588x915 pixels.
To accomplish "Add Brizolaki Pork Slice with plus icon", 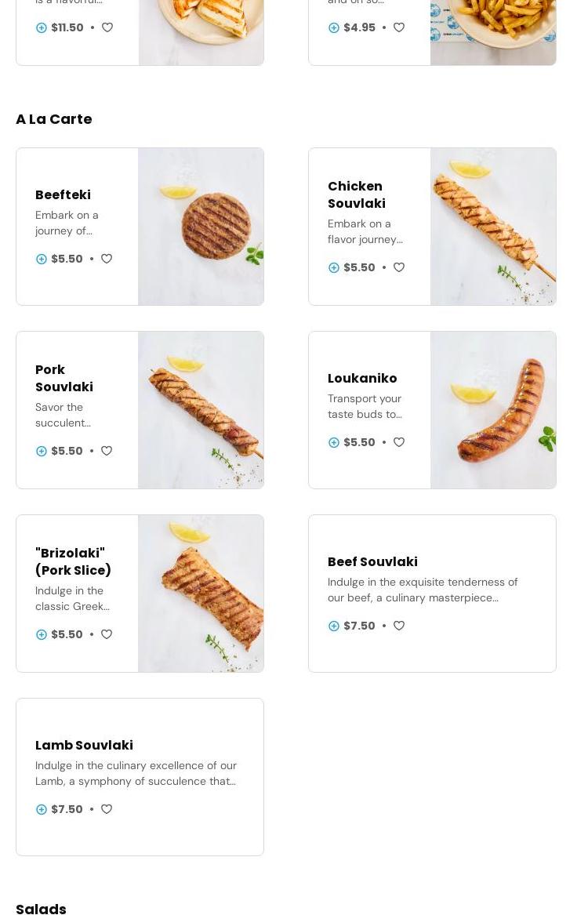I will click(42, 635).
